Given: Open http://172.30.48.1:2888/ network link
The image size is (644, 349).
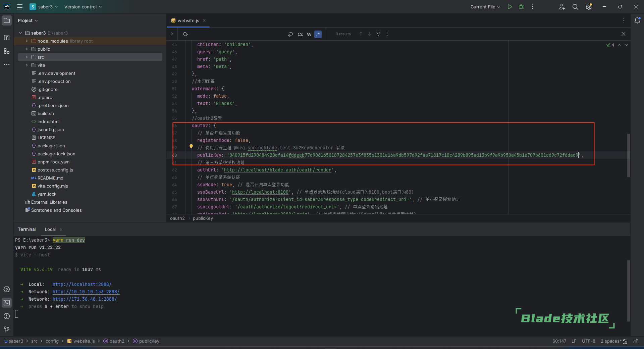Looking at the screenshot, I should [85, 299].
